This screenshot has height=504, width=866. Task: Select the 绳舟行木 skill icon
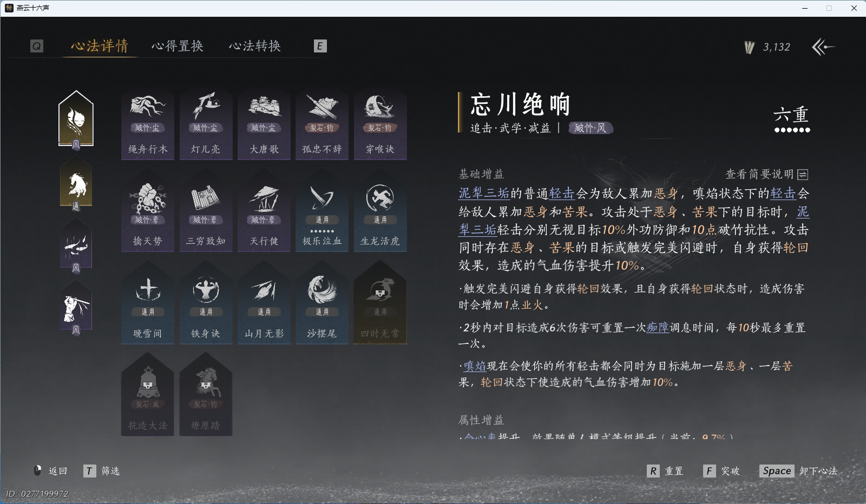click(147, 122)
